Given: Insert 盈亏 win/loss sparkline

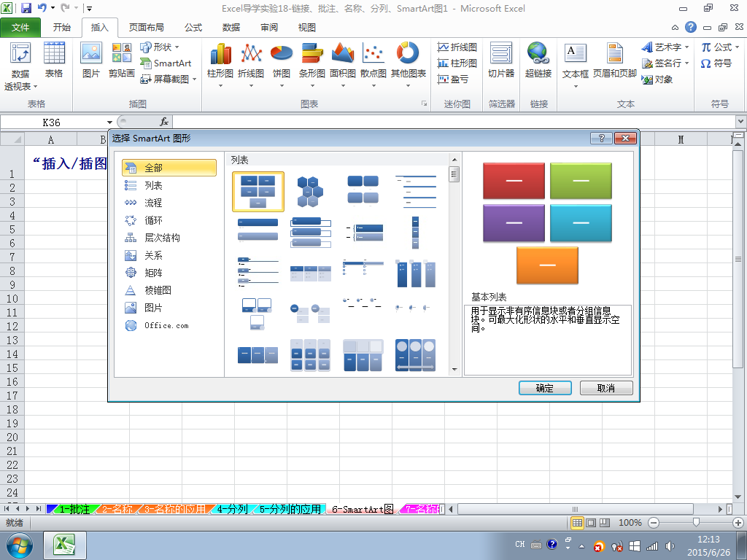Looking at the screenshot, I should click(453, 79).
